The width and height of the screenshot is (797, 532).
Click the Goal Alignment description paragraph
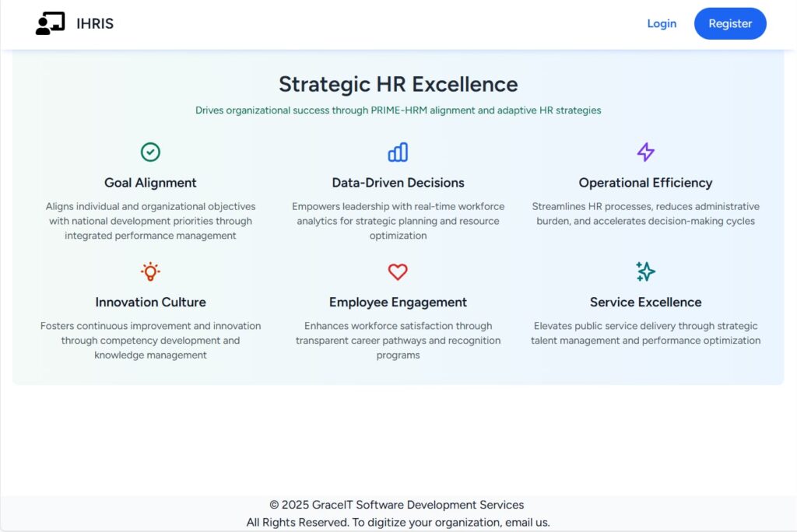click(x=150, y=221)
